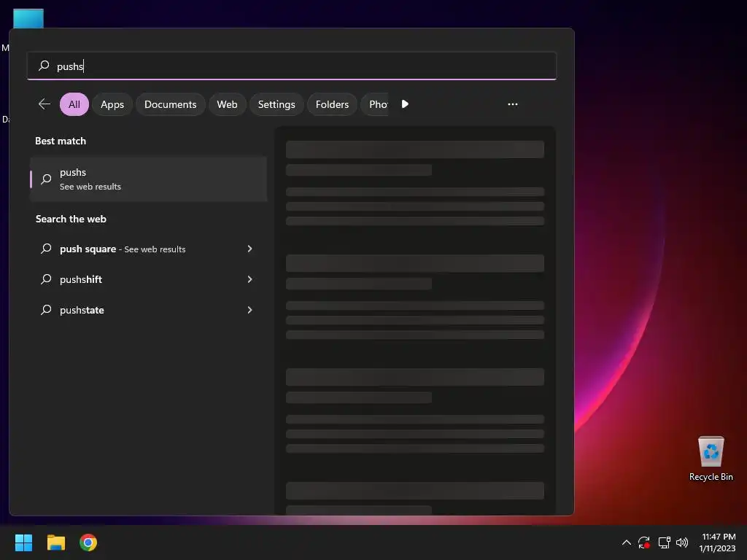Expand the 'pushstate' chevron
The image size is (747, 560).
pyautogui.click(x=249, y=309)
